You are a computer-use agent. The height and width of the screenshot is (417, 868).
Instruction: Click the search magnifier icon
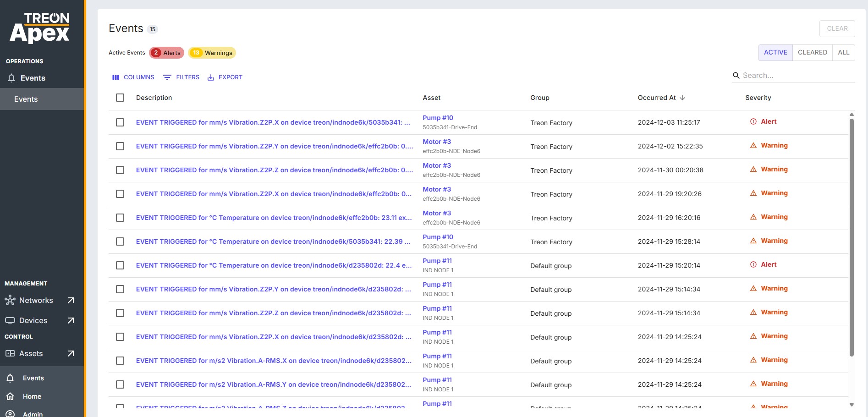pyautogui.click(x=736, y=76)
